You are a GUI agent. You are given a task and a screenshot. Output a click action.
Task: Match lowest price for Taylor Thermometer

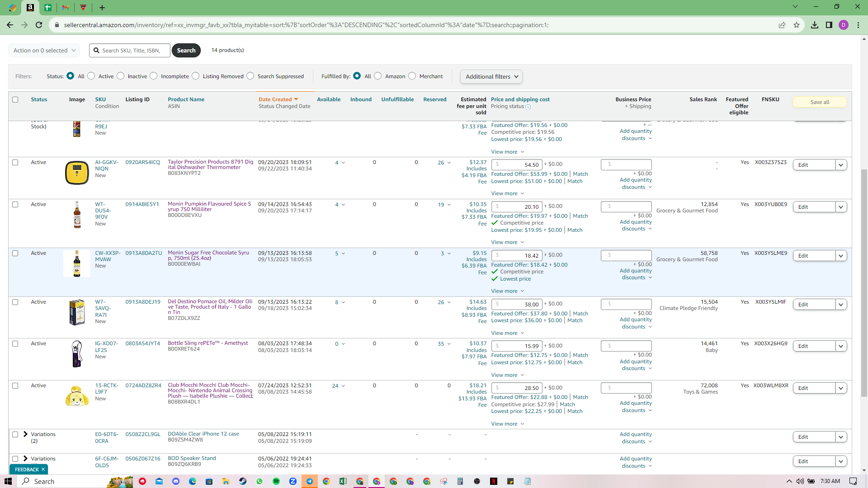(575, 181)
